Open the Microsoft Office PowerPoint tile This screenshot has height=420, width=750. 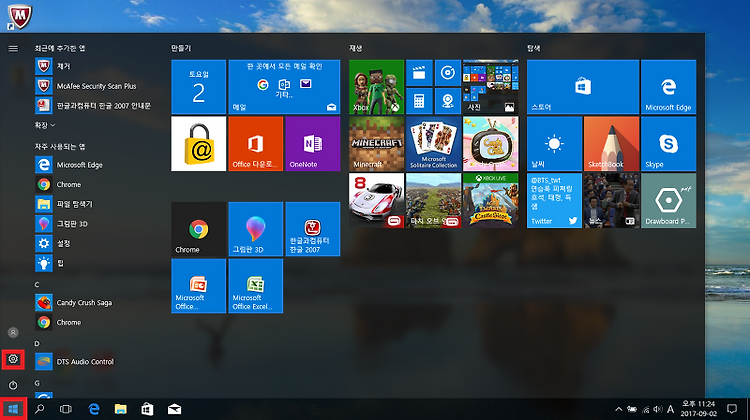pyautogui.click(x=199, y=286)
